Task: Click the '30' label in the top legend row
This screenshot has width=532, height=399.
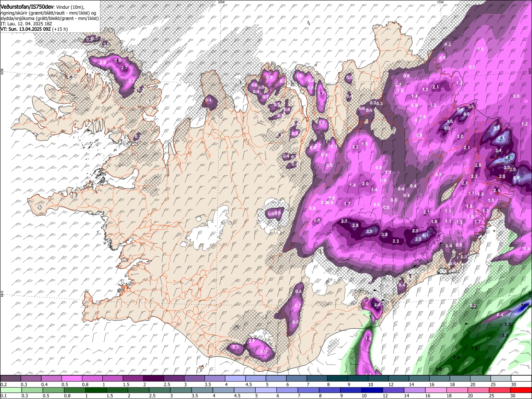Action: [514, 384]
